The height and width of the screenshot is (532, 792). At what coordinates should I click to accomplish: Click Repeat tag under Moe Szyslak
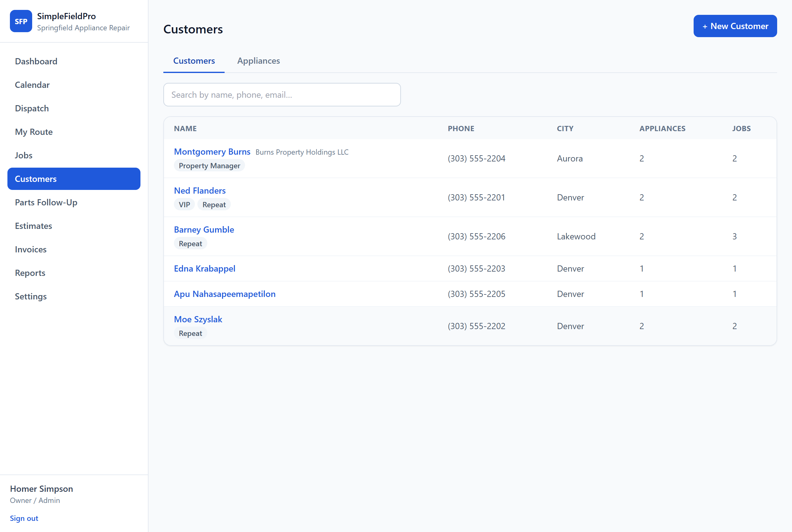click(x=190, y=333)
